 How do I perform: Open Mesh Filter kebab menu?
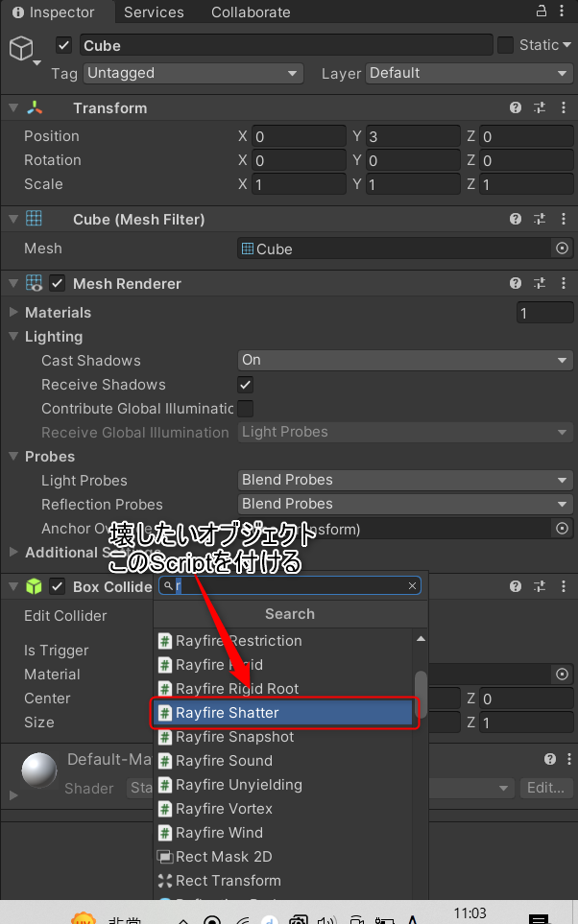click(564, 219)
